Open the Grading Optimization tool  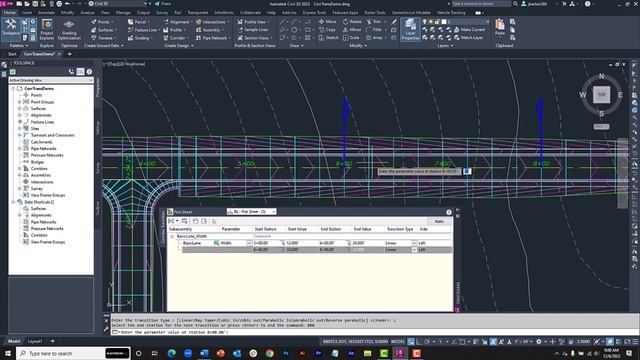coord(69,29)
